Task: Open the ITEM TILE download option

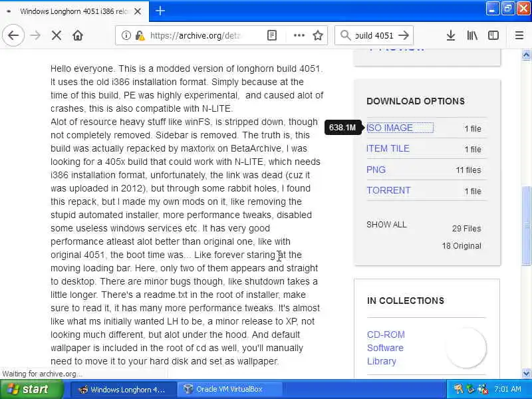Action: [x=388, y=148]
